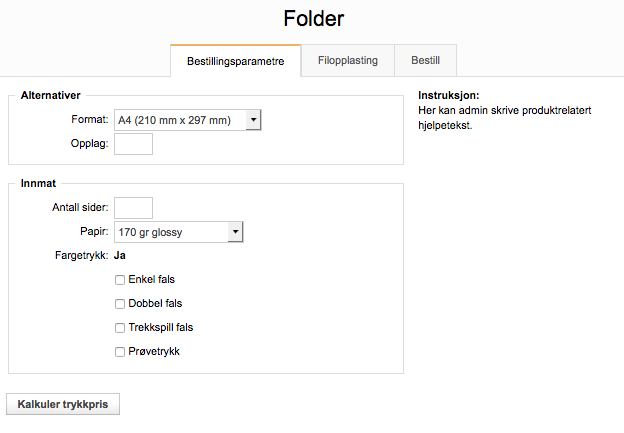Viewport: 624px width, 433px height.
Task: Select the Bestillingsparametre tab
Action: (236, 62)
